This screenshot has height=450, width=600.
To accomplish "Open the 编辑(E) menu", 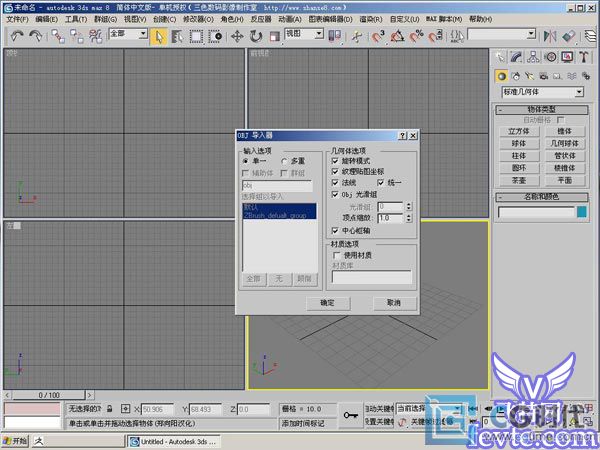I will (46, 19).
